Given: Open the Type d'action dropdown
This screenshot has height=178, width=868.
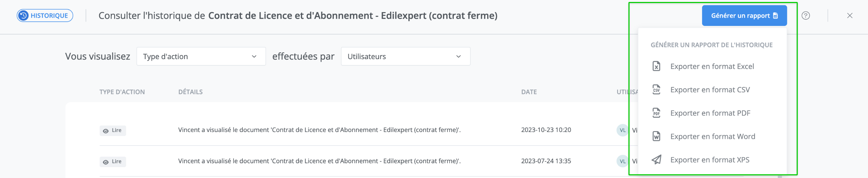Looking at the screenshot, I should (201, 56).
